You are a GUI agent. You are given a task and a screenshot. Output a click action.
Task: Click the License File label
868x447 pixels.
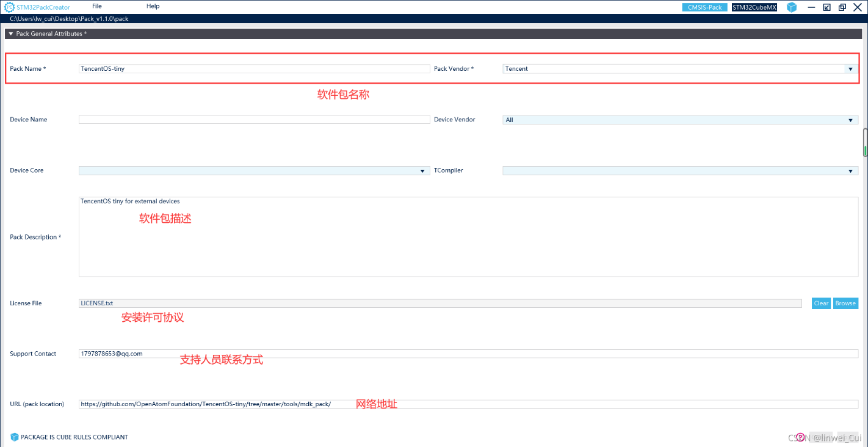26,303
